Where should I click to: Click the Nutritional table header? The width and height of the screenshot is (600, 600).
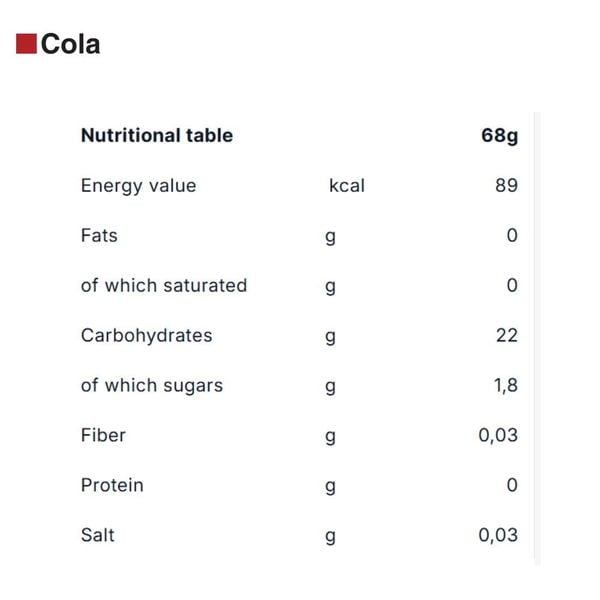157,135
